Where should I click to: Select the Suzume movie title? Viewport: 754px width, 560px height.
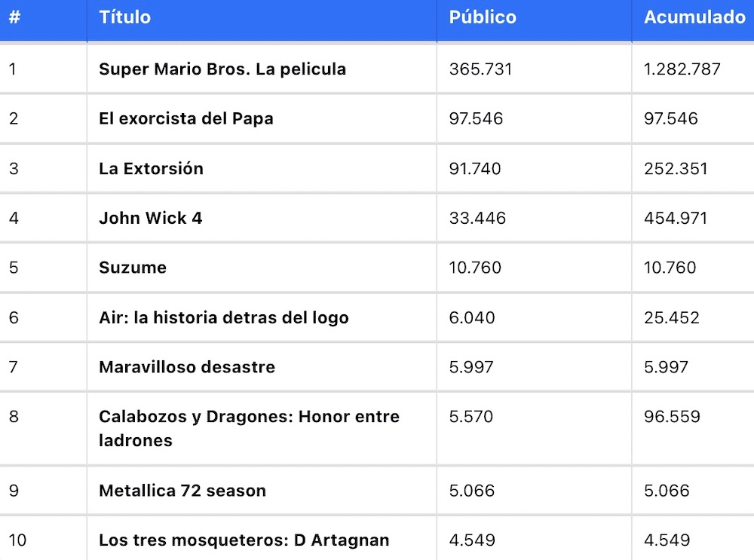pos(133,268)
